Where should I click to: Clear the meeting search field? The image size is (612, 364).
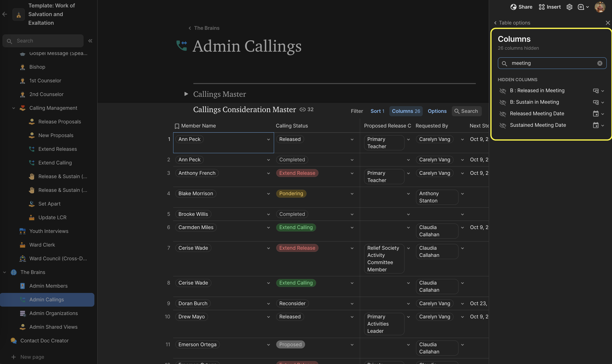600,63
